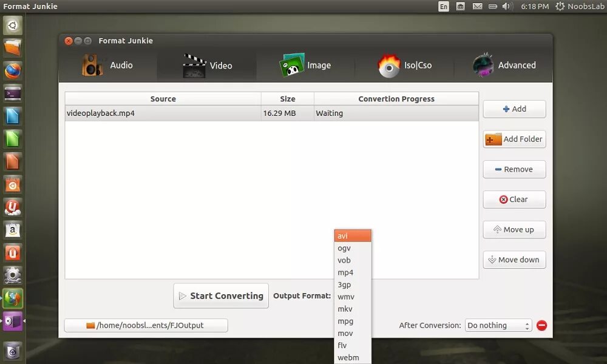Open the output folder chooser FJOutput

(146, 326)
